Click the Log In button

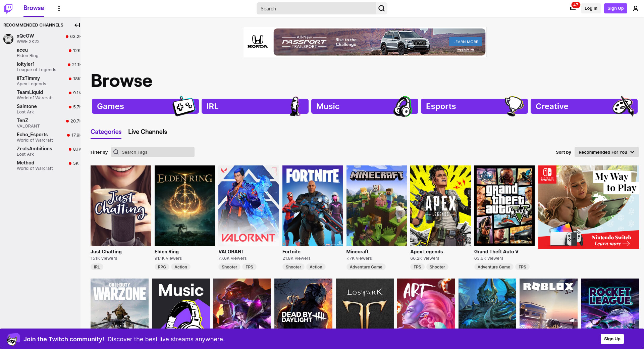coord(591,8)
